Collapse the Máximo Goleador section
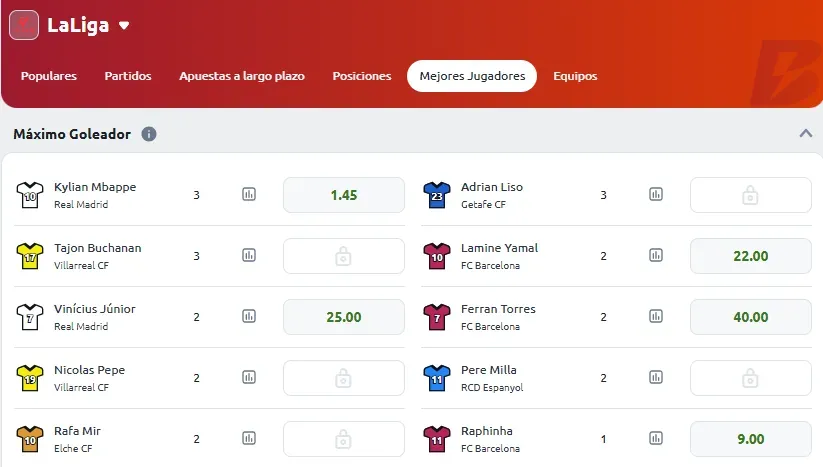Image resolution: width=823 pixels, height=467 pixels. [805, 133]
